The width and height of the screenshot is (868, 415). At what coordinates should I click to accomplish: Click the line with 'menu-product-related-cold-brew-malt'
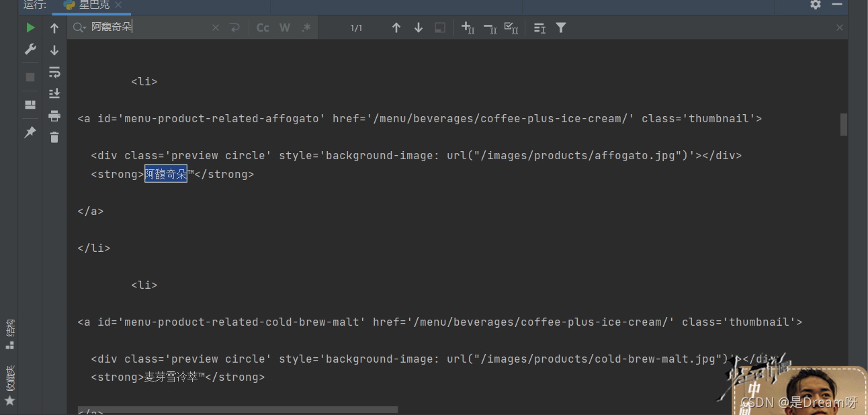pyautogui.click(x=440, y=322)
